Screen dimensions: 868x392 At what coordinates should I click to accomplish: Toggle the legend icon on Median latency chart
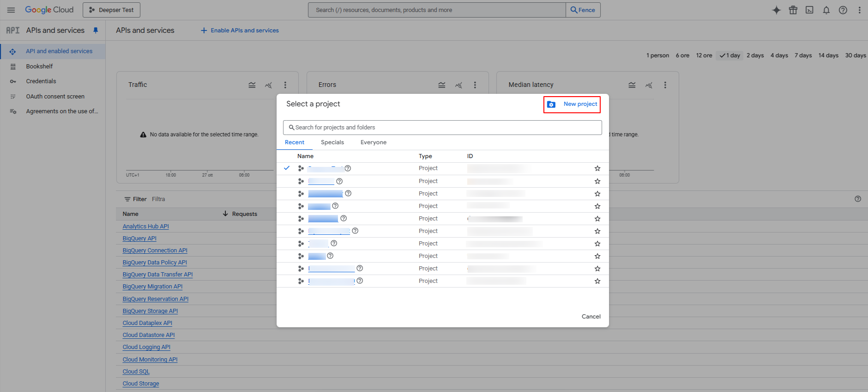pyautogui.click(x=632, y=85)
